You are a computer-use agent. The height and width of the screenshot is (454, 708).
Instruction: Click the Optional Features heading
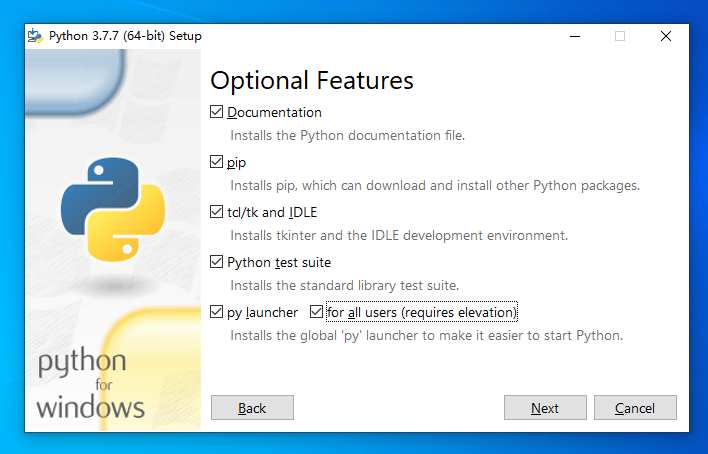coord(312,81)
